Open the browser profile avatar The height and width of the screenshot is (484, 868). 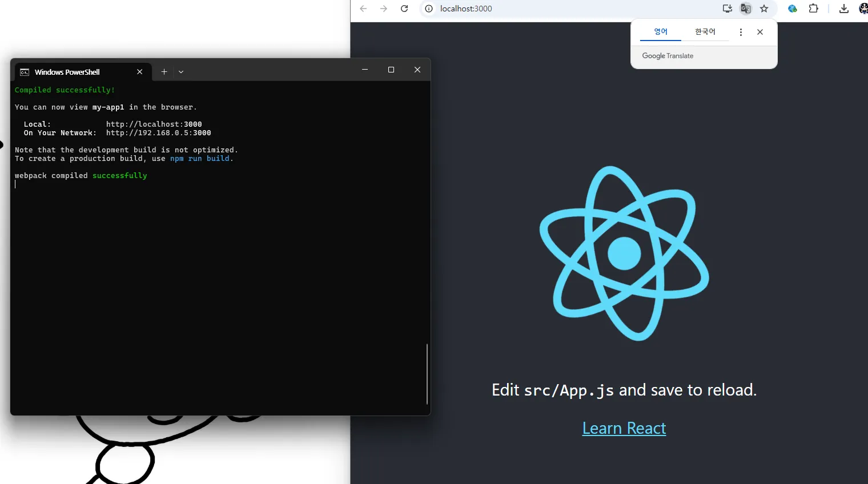coord(863,9)
